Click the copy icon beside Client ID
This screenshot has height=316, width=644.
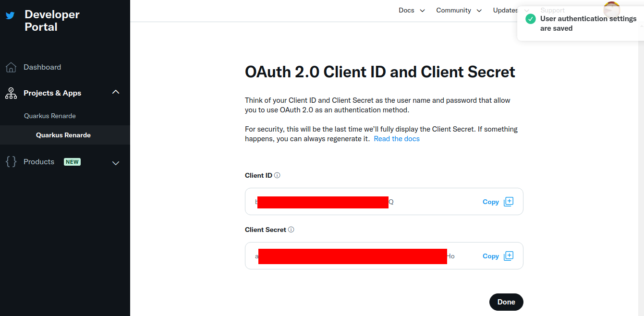tap(509, 202)
